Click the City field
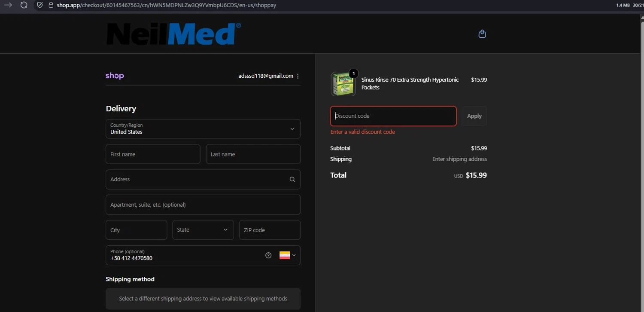 click(x=137, y=230)
